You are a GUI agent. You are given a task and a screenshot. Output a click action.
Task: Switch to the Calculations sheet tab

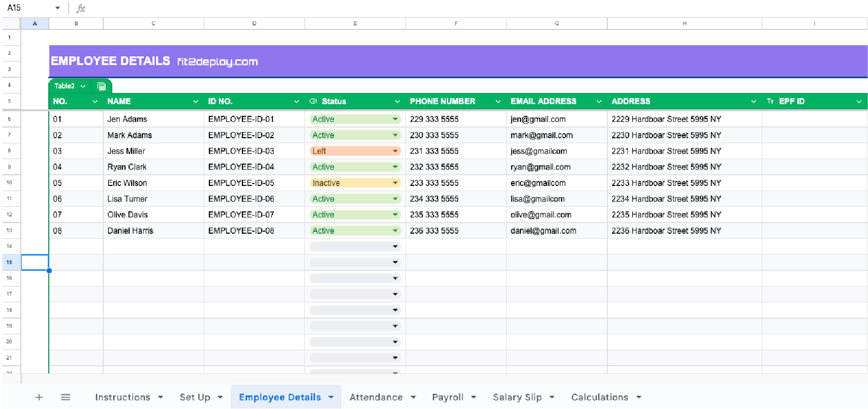(x=600, y=397)
